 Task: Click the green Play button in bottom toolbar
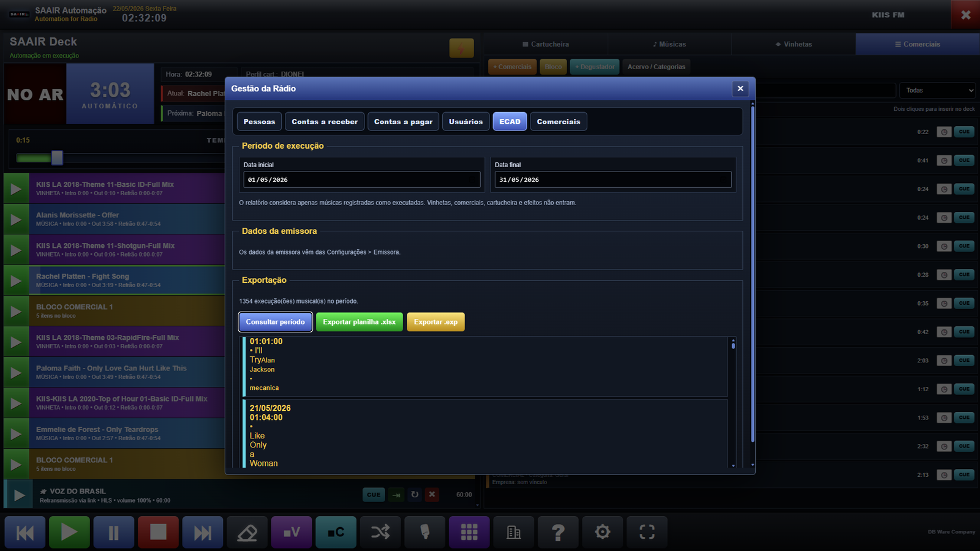click(69, 532)
